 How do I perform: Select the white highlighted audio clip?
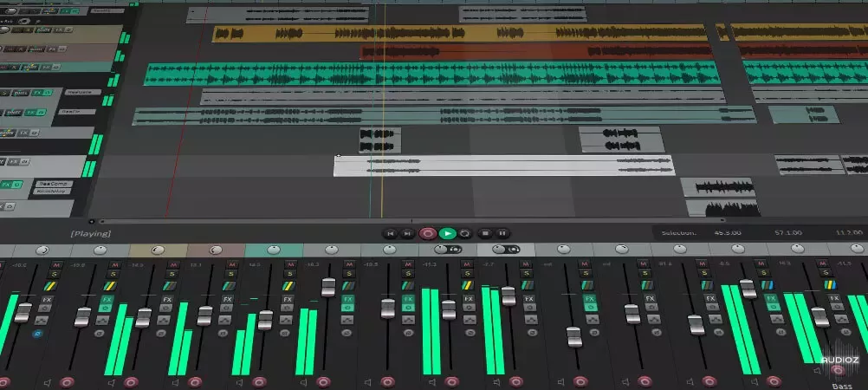504,166
